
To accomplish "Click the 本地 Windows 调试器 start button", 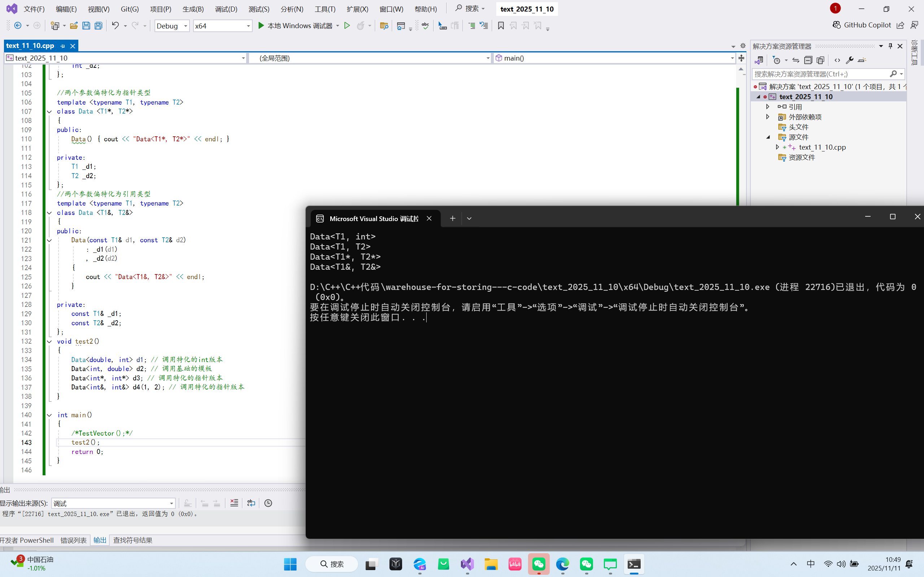I will [295, 26].
